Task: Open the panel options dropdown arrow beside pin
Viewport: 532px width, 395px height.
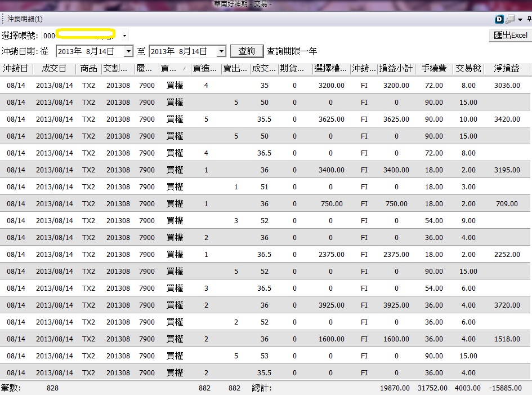Action: tap(520, 20)
